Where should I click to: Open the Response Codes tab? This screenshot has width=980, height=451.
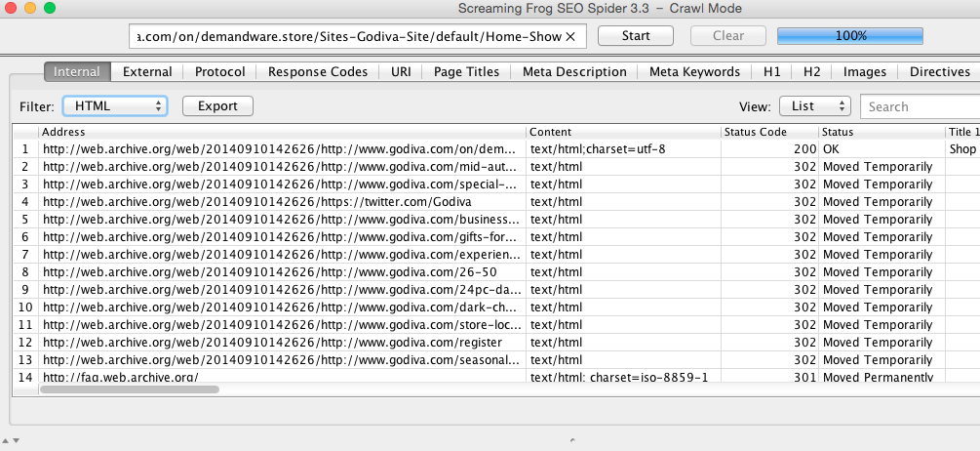tap(318, 72)
